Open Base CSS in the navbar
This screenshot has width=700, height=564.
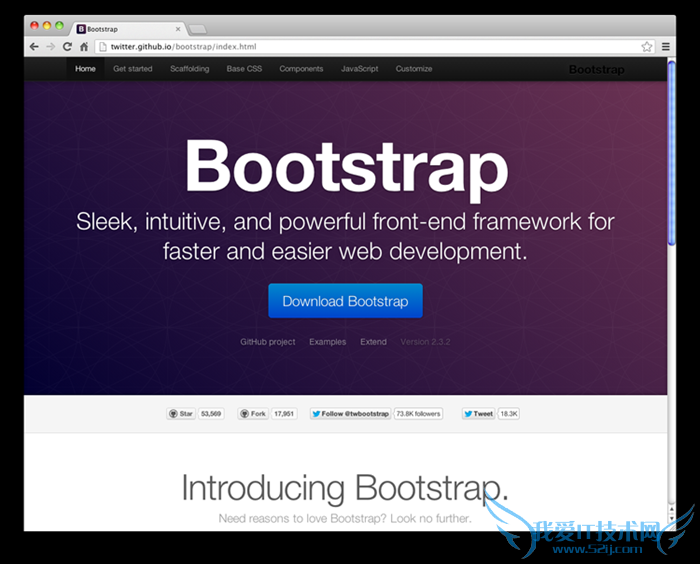[244, 69]
